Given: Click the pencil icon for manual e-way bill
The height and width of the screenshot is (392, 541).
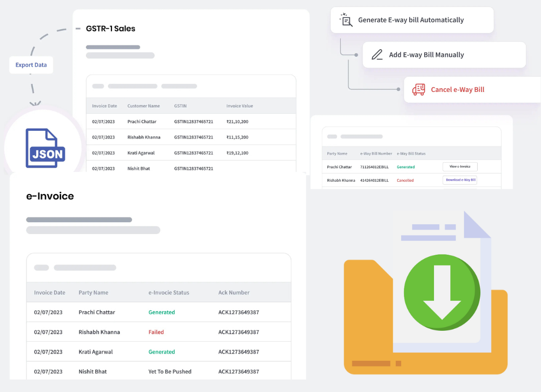Looking at the screenshot, I should pos(377,55).
